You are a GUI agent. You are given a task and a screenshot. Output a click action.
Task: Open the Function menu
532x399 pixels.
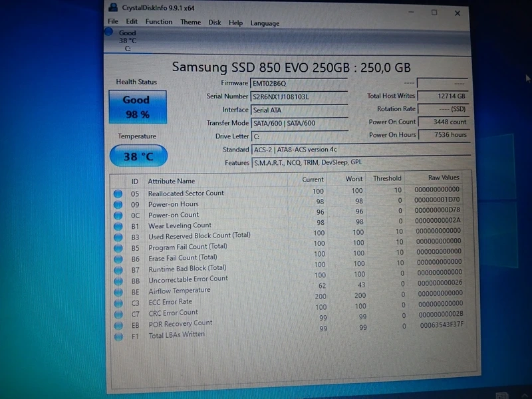159,22
